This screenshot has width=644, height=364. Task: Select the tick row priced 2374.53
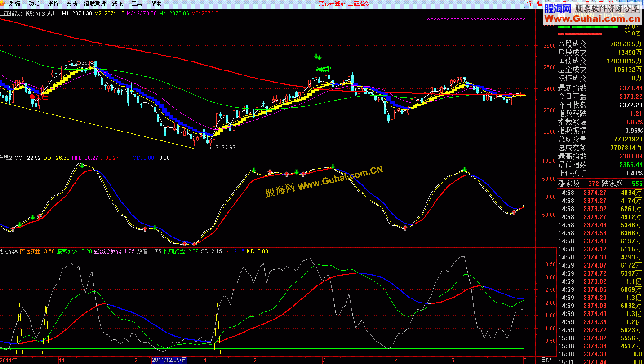(x=600, y=233)
